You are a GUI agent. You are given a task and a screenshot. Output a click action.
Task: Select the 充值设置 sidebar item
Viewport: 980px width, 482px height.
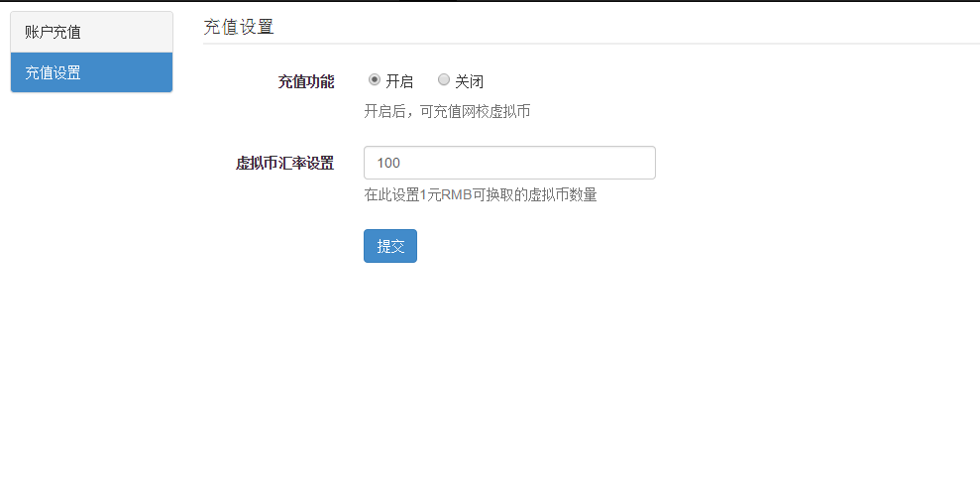point(91,72)
